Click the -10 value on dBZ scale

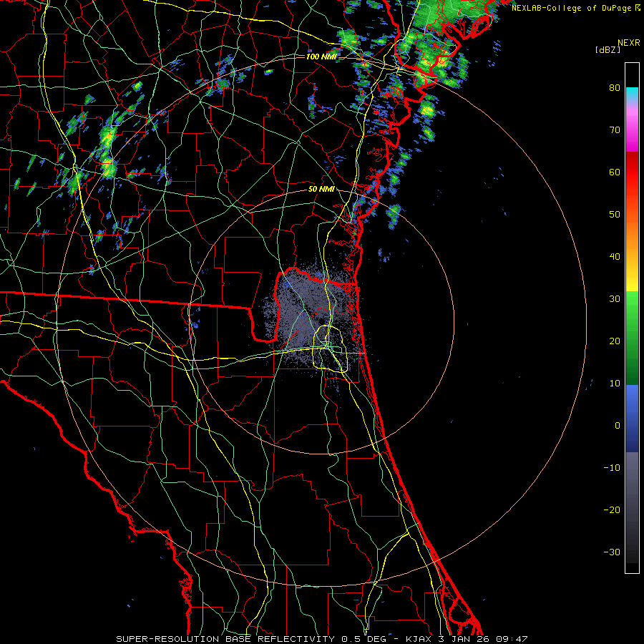612,468
